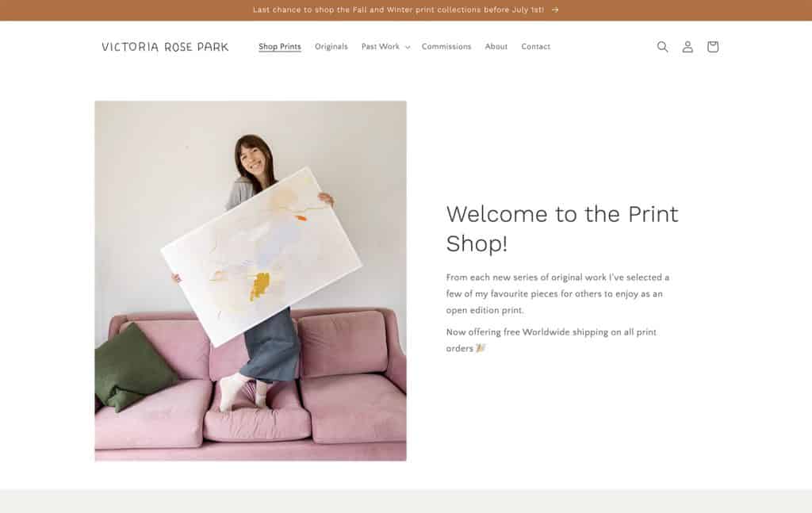The image size is (812, 513).
Task: Open the shopping cart icon
Action: point(713,47)
